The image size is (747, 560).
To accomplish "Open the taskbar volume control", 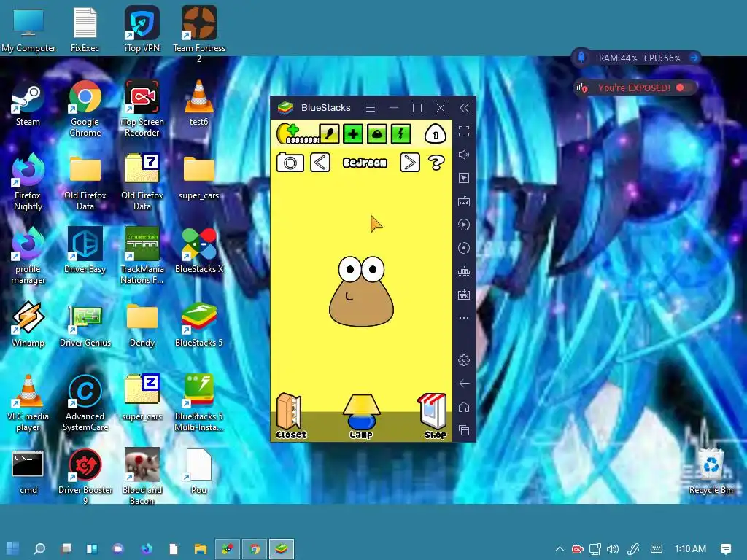I will point(613,549).
